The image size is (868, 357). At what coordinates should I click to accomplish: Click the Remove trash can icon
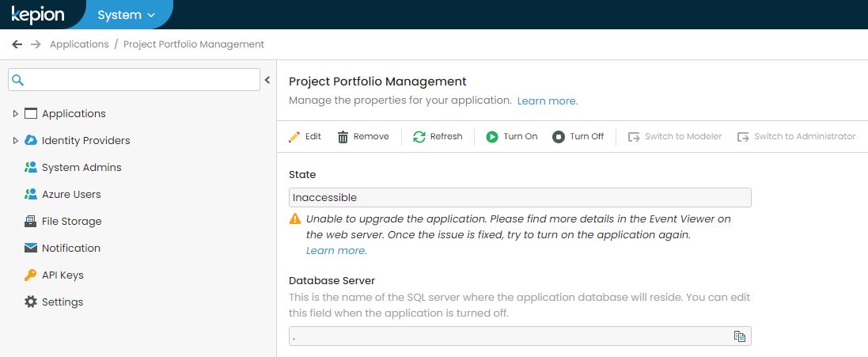(343, 137)
